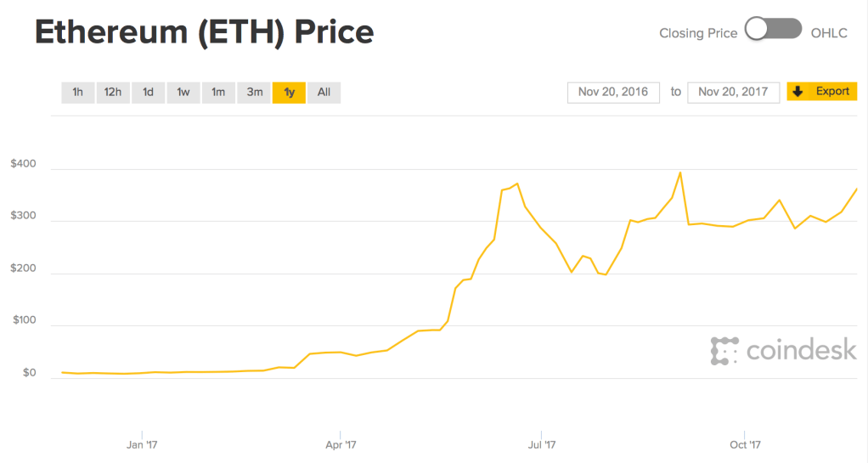Show All price history
868x463 pixels.
324,92
